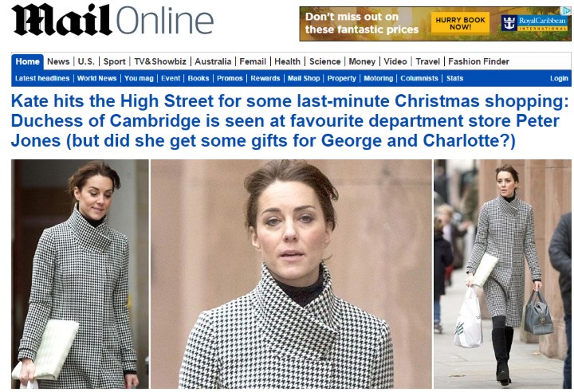Open the News section

click(58, 61)
